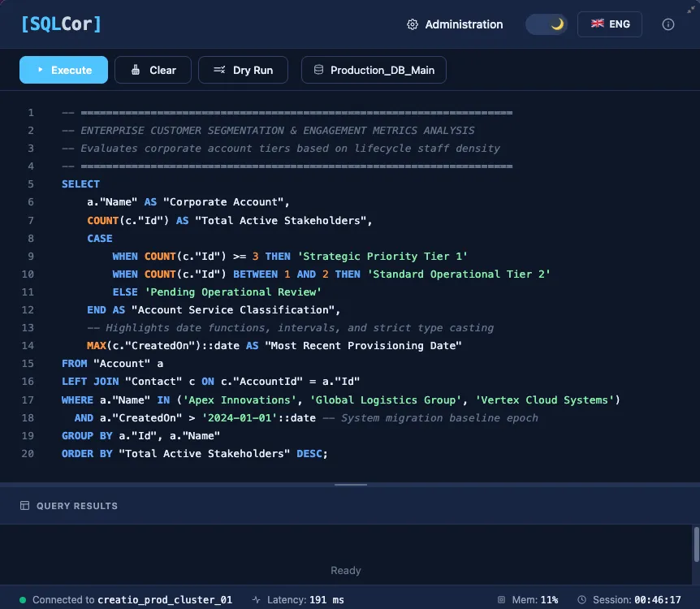The image size is (700, 609).
Task: Open the ENG language selector
Action: coord(610,24)
